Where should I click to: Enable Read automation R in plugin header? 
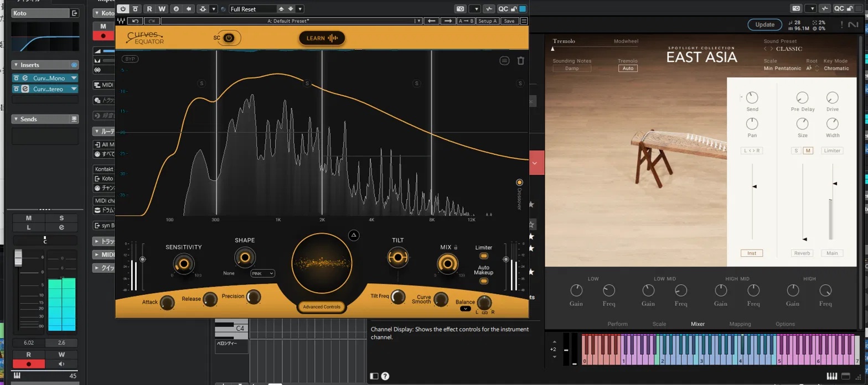[x=149, y=9]
